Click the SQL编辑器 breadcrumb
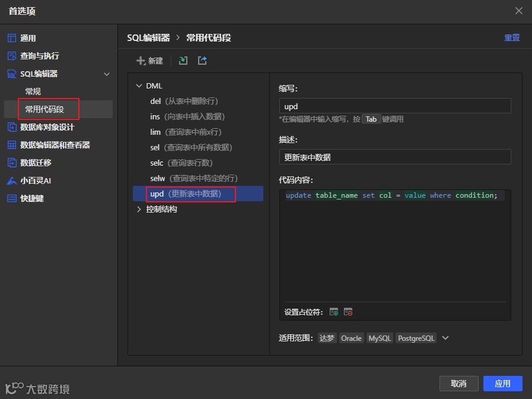This screenshot has height=399, width=532. [148, 37]
